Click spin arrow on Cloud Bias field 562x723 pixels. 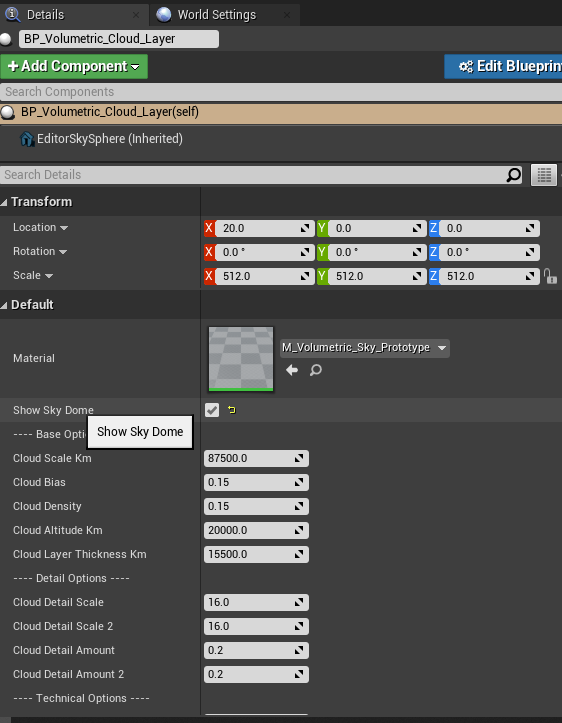tap(299, 482)
